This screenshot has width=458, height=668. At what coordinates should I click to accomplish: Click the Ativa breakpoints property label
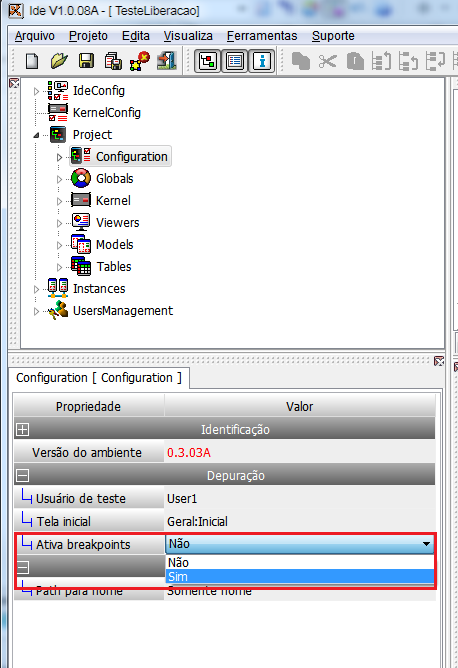(x=84, y=544)
